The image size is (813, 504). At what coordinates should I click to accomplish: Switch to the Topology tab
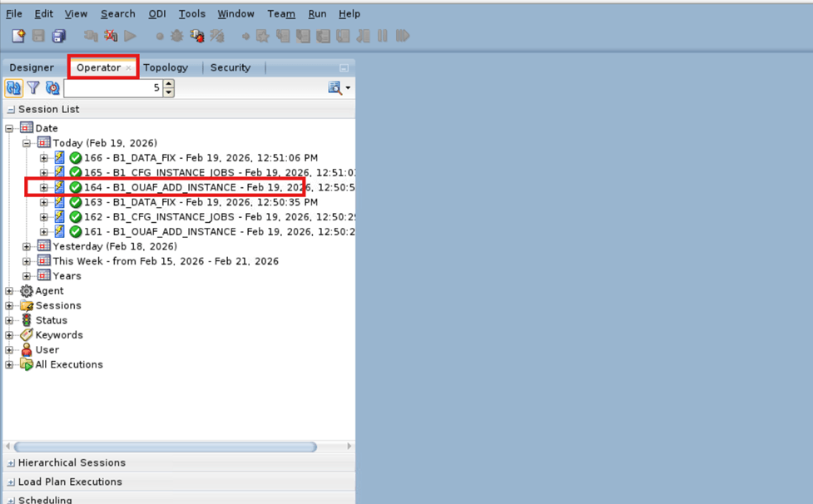[x=166, y=67]
